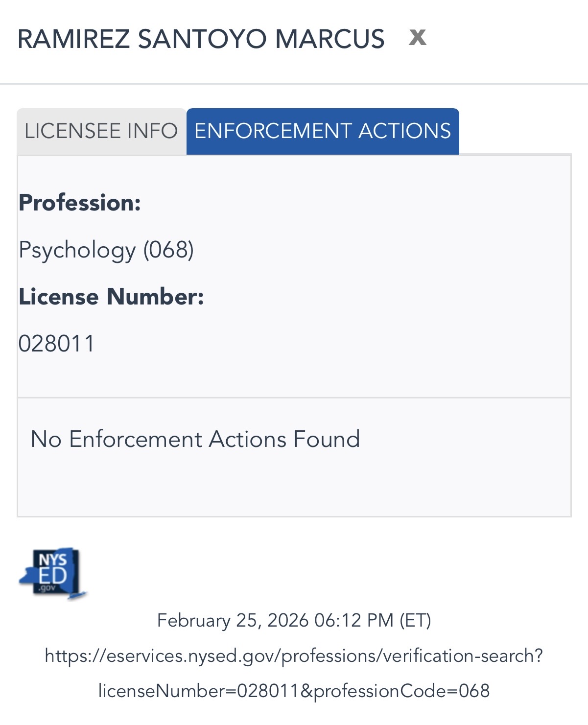Click the bold Profession label

coord(80,203)
